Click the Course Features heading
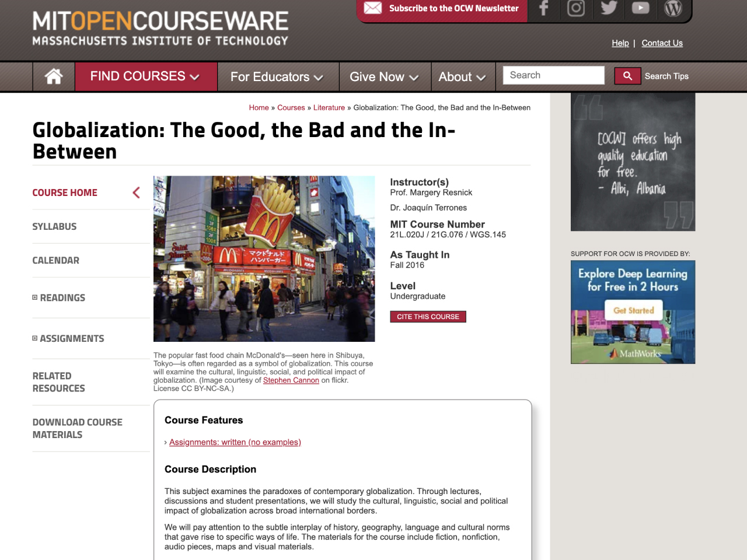Image resolution: width=747 pixels, height=560 pixels. click(204, 420)
